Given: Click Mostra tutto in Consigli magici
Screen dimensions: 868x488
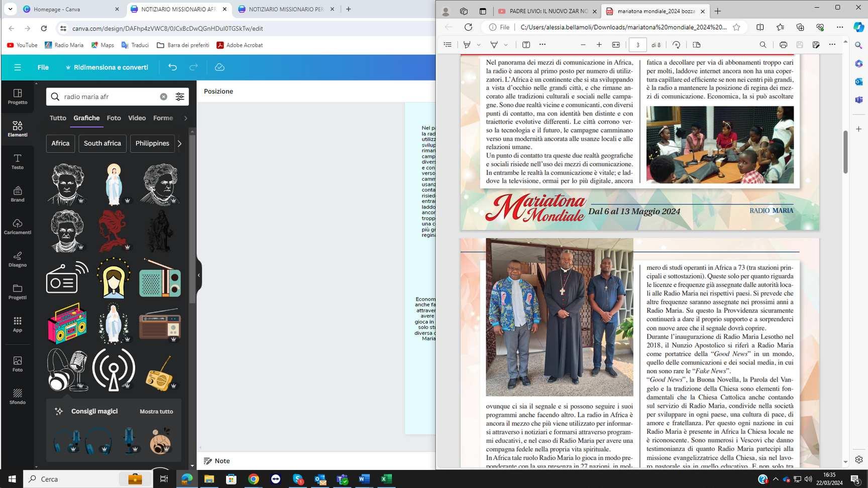Looking at the screenshot, I should (x=156, y=411).
